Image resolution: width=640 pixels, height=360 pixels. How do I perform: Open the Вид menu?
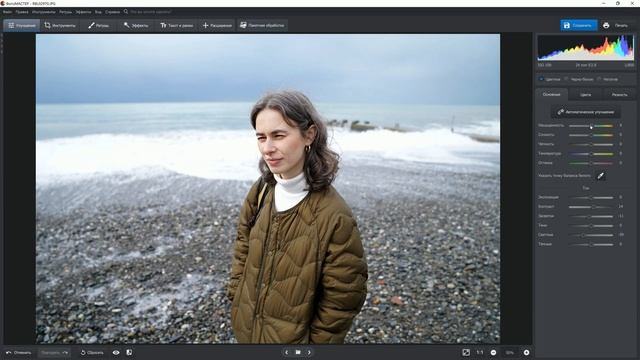coord(98,12)
